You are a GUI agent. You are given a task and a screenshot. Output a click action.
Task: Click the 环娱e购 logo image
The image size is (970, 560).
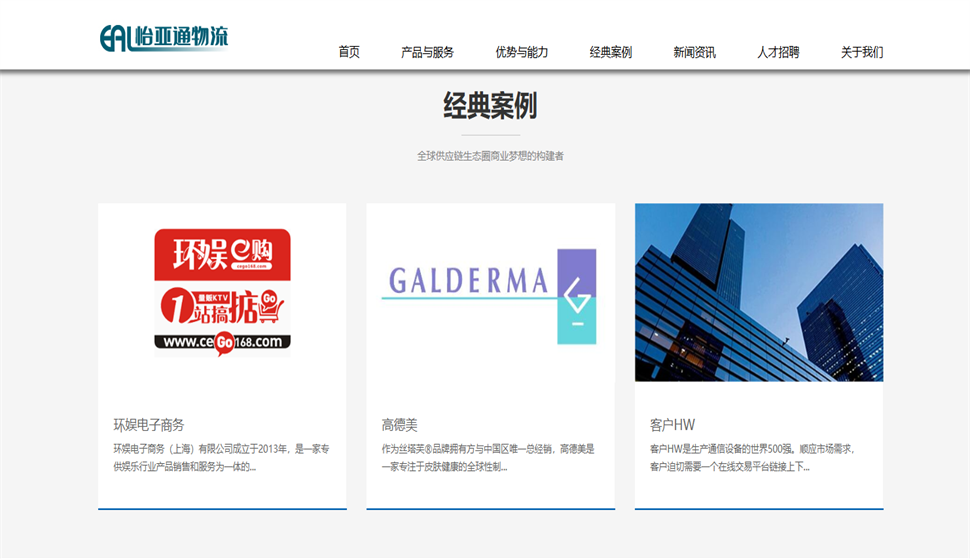point(222,292)
